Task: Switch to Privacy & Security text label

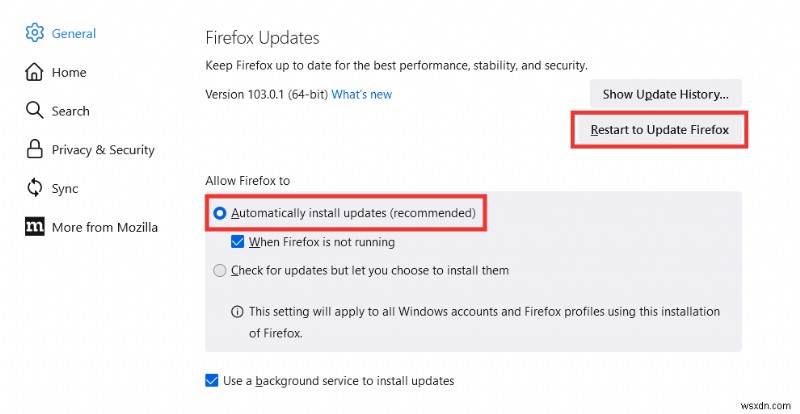Action: coord(103,150)
